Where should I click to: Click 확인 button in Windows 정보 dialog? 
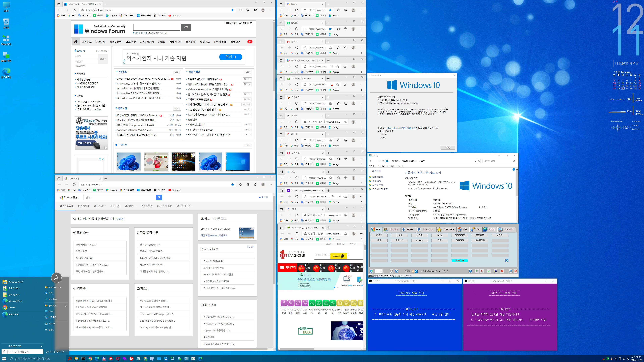[448, 148]
